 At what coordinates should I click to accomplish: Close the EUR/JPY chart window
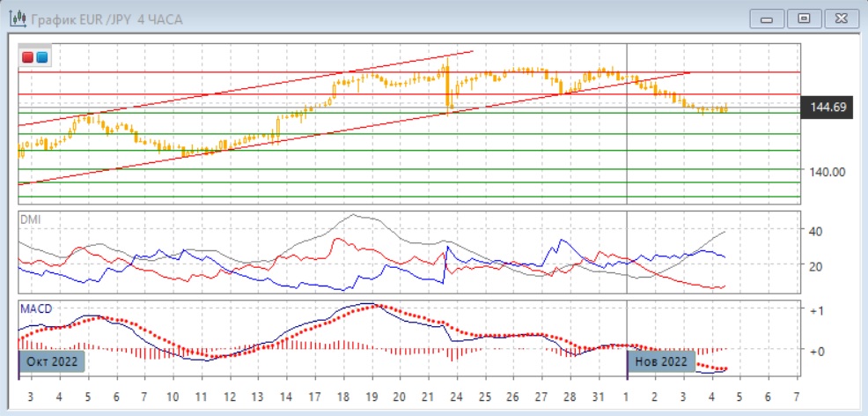tap(840, 18)
